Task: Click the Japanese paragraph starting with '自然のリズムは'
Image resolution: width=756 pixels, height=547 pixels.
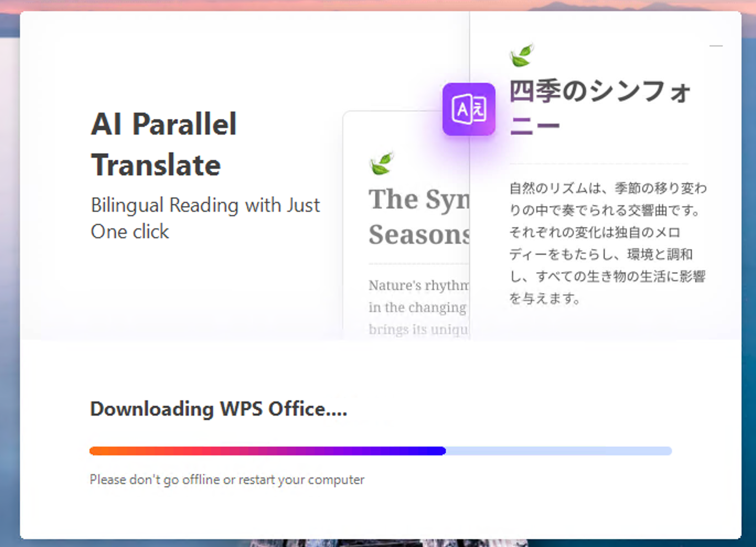Action: (x=608, y=243)
